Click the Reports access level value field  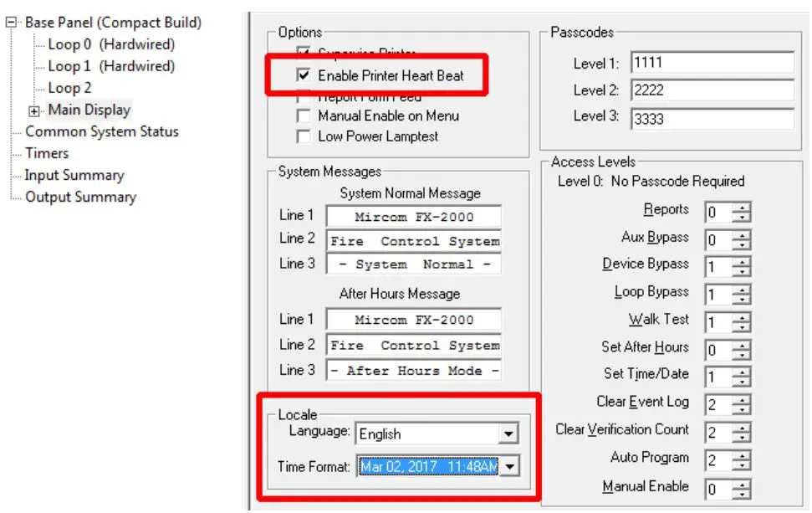719,213
